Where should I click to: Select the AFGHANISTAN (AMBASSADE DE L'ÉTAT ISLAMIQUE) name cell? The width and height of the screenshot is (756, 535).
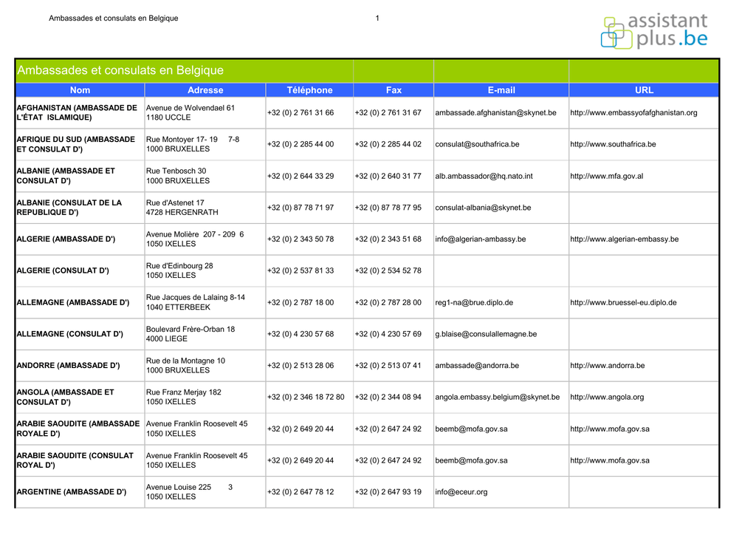coord(80,113)
